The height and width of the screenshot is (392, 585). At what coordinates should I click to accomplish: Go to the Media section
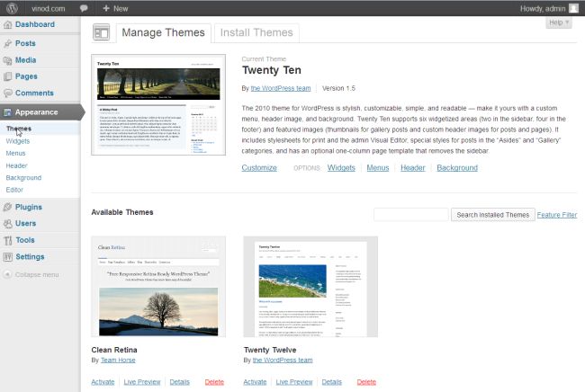tap(26, 60)
